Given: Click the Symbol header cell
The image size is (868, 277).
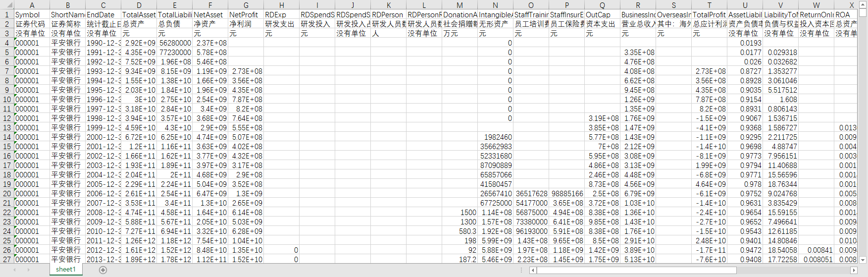Looking at the screenshot, I should pyautogui.click(x=32, y=15).
